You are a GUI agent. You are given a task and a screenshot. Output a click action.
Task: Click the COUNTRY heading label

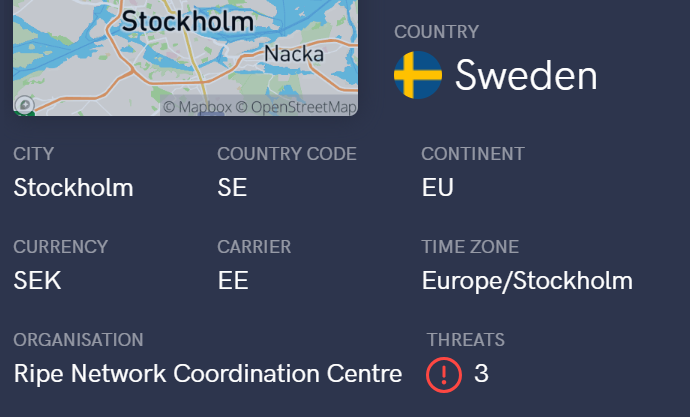[x=436, y=32]
